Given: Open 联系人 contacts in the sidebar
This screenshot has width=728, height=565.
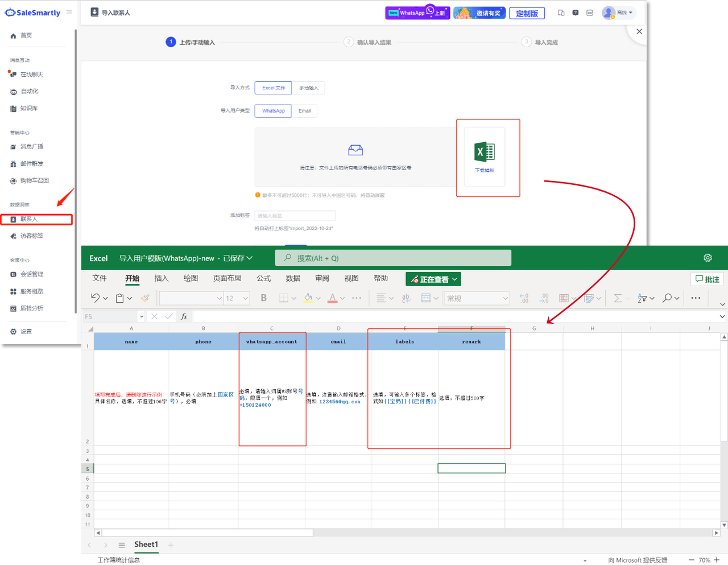Looking at the screenshot, I should 36,219.
